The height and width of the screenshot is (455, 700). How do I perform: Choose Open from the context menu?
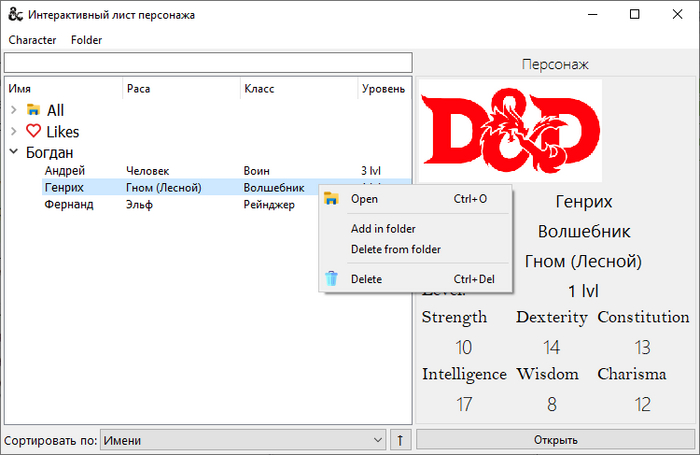pyautogui.click(x=416, y=199)
